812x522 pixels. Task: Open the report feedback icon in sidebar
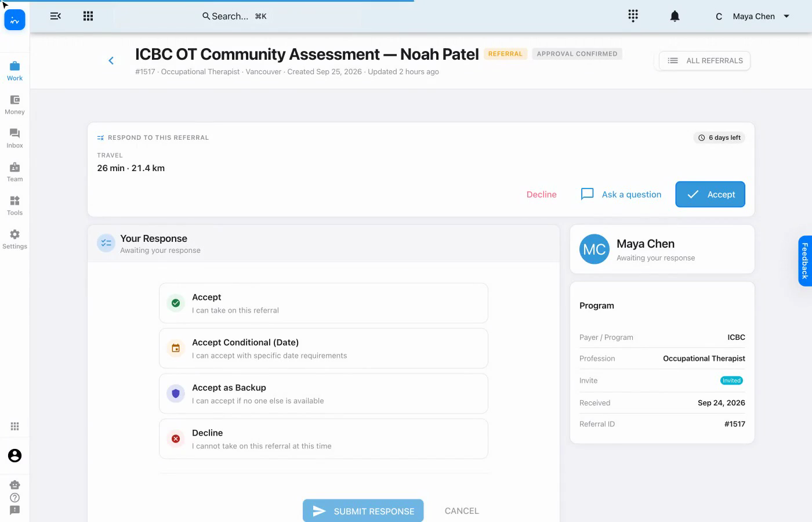14,510
